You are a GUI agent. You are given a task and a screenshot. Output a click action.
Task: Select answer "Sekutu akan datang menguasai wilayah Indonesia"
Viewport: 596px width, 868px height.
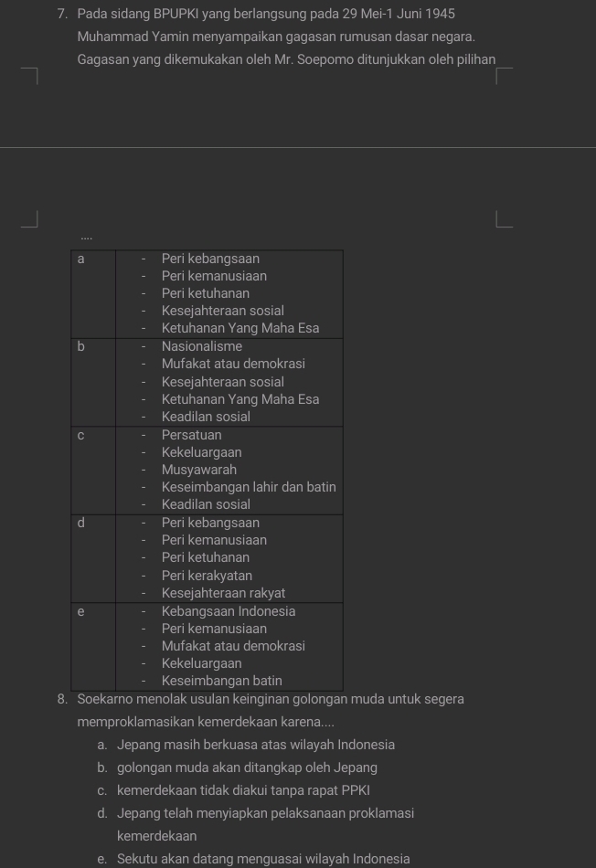tap(263, 859)
